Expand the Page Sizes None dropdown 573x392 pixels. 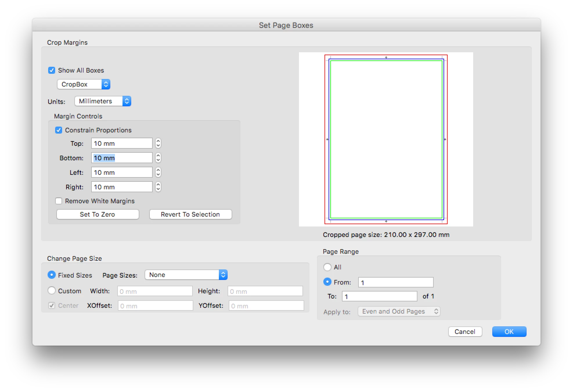[x=186, y=275]
